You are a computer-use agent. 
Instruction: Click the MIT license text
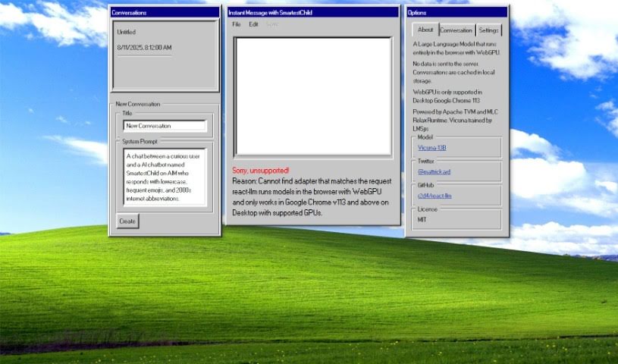click(422, 220)
